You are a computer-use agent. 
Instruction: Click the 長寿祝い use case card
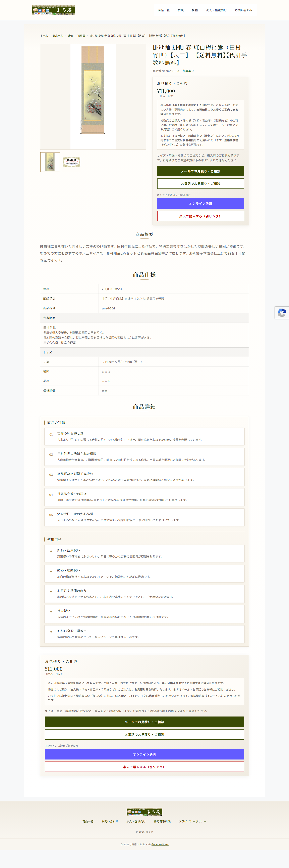(x=144, y=614)
